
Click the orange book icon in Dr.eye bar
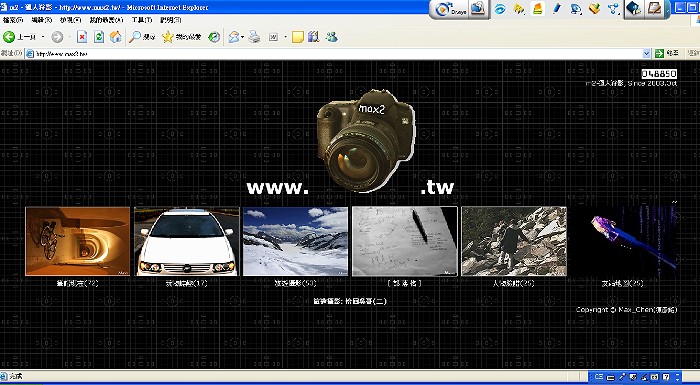click(538, 9)
